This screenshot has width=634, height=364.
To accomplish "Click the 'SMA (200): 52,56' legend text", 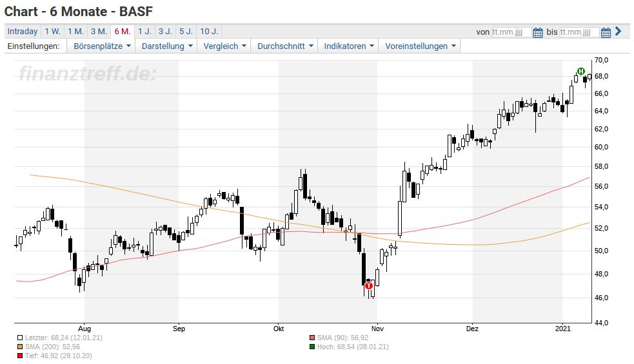I will (x=52, y=347).
